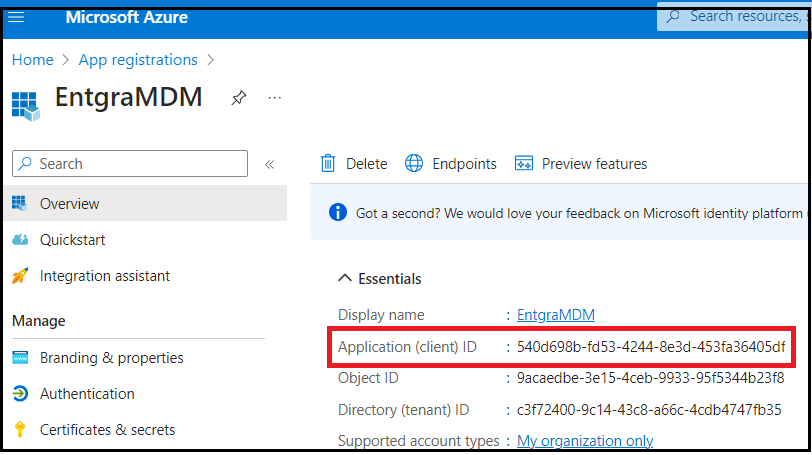This screenshot has height=455, width=812.
Task: Click the Microsoft Azure logo text
Action: (126, 17)
